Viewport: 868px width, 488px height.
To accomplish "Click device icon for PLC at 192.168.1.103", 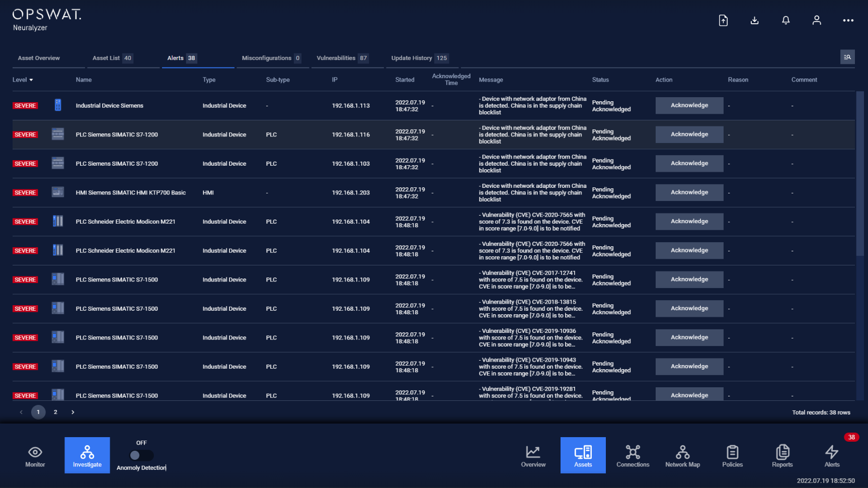I will point(58,163).
